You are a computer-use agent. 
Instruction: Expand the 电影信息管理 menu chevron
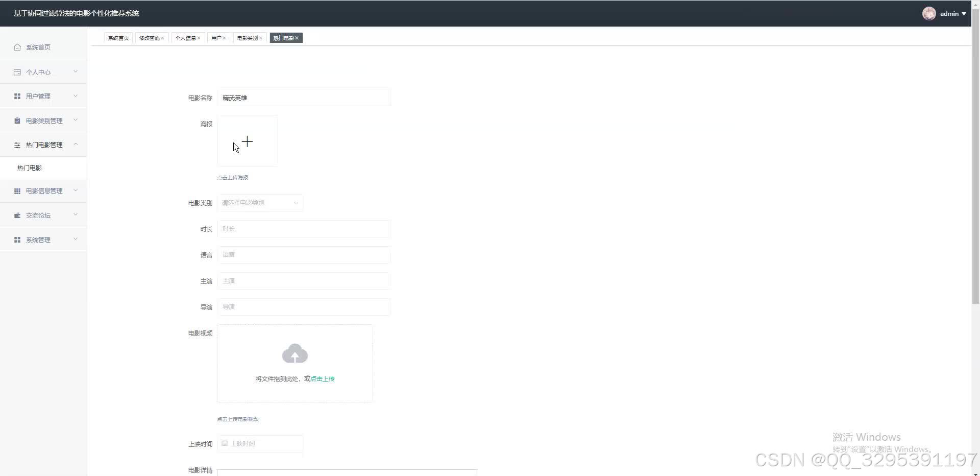pos(76,191)
